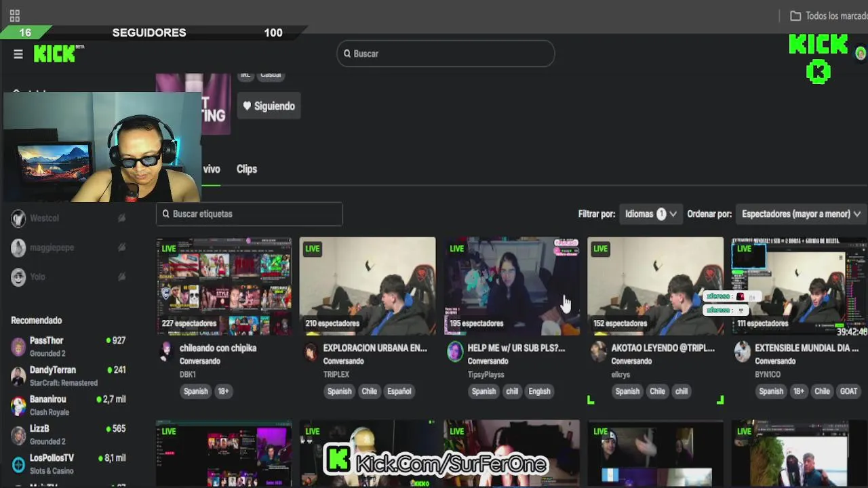Click BYNICO streamer avatar
The image size is (868, 488).
(x=743, y=352)
